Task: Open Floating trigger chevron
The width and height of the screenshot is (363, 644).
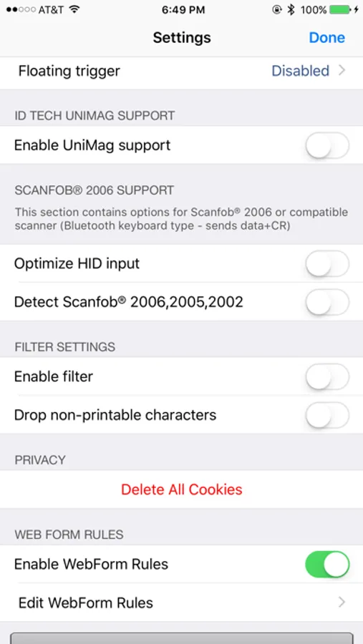Action: [342, 71]
